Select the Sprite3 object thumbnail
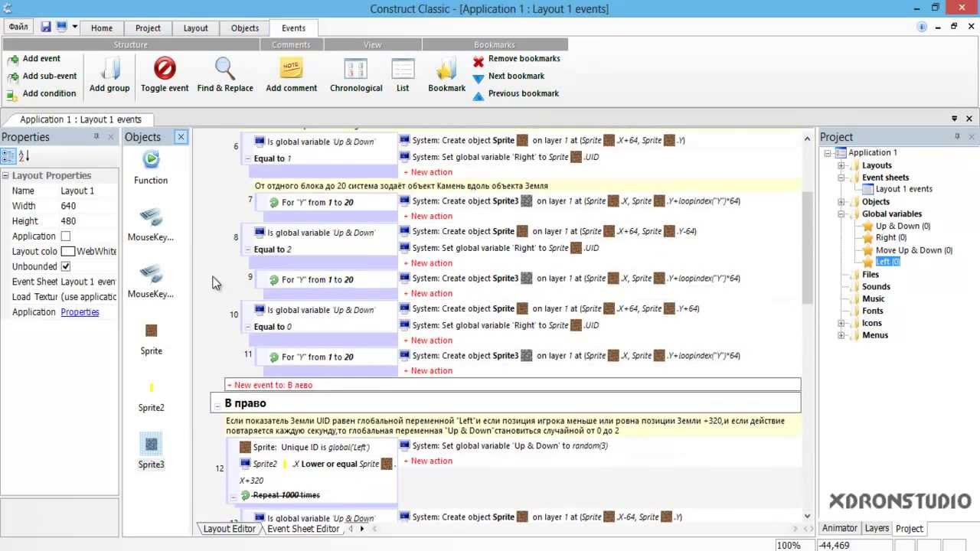The width and height of the screenshot is (980, 551). (x=151, y=444)
